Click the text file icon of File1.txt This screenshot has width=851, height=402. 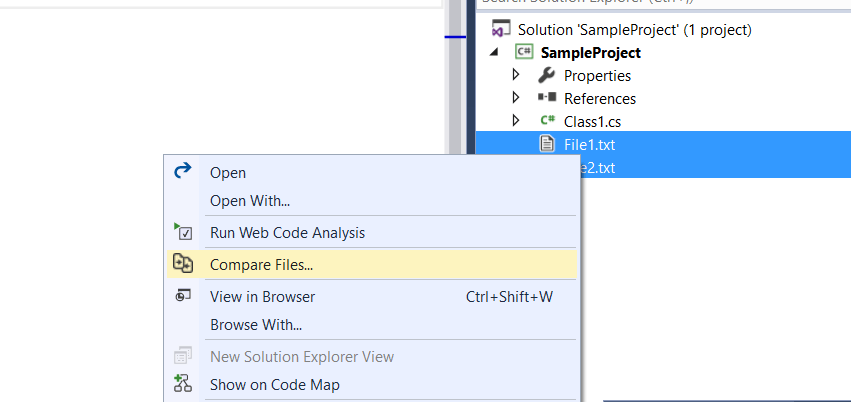(547, 144)
